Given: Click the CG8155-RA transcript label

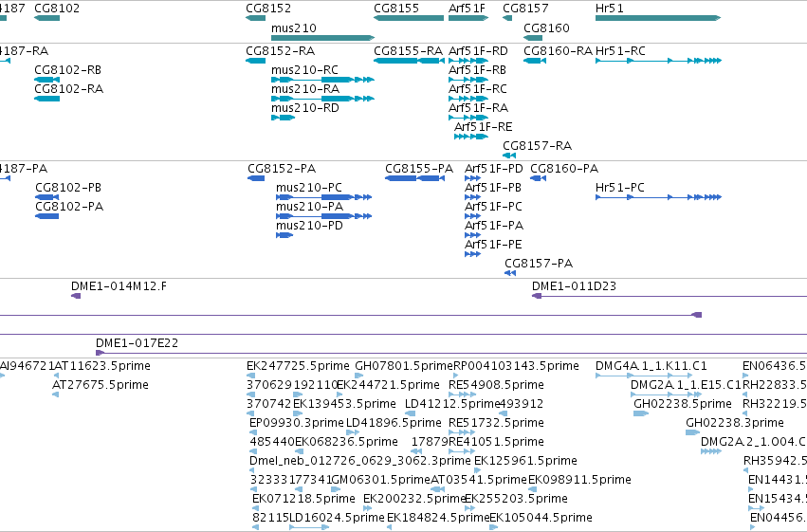Looking at the screenshot, I should (408, 51).
